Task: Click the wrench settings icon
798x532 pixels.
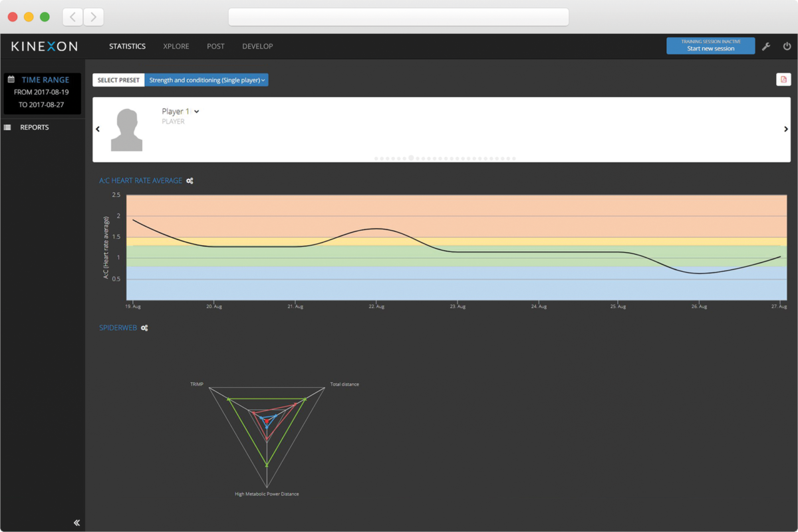Action: click(766, 47)
